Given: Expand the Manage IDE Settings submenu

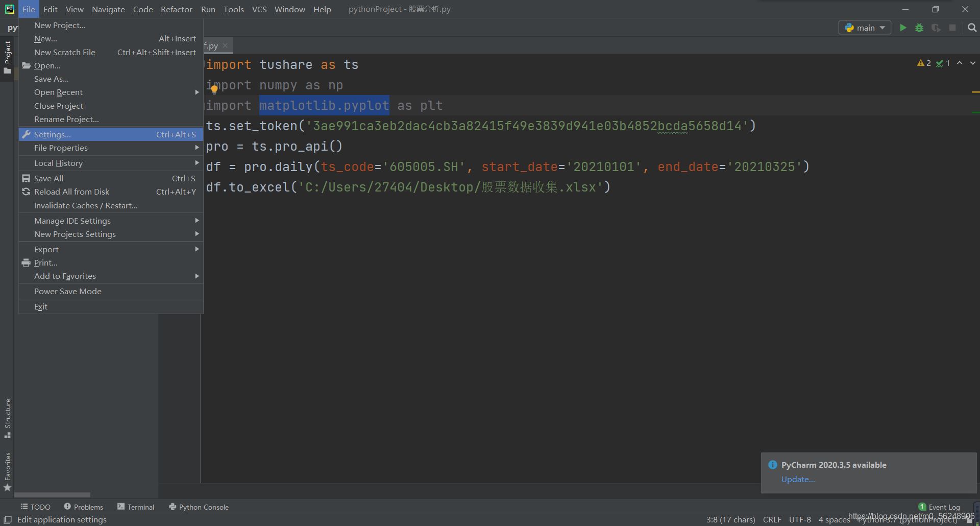Looking at the screenshot, I should [x=72, y=221].
